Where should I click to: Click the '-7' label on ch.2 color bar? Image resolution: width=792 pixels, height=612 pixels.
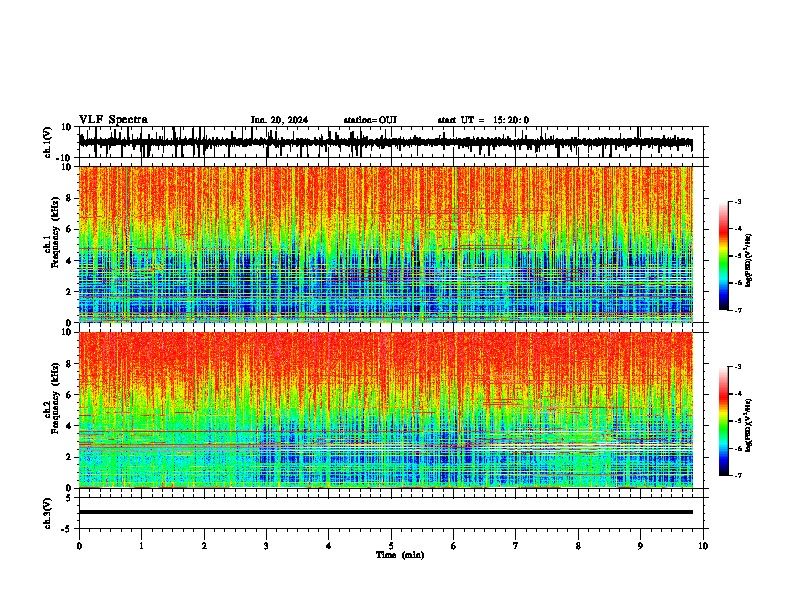[738, 476]
